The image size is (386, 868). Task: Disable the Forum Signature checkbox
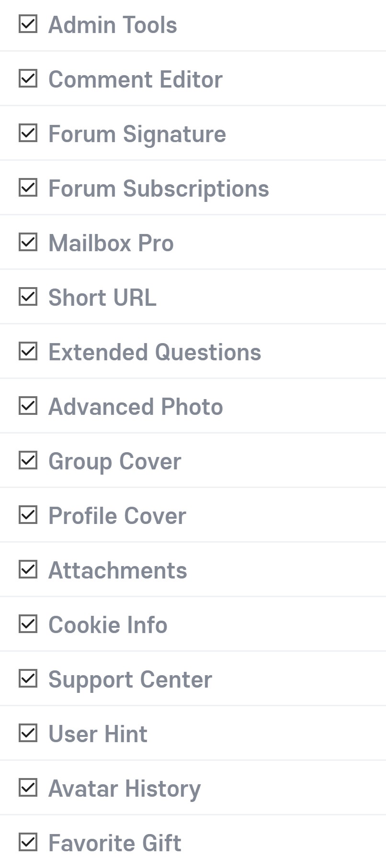point(28,133)
